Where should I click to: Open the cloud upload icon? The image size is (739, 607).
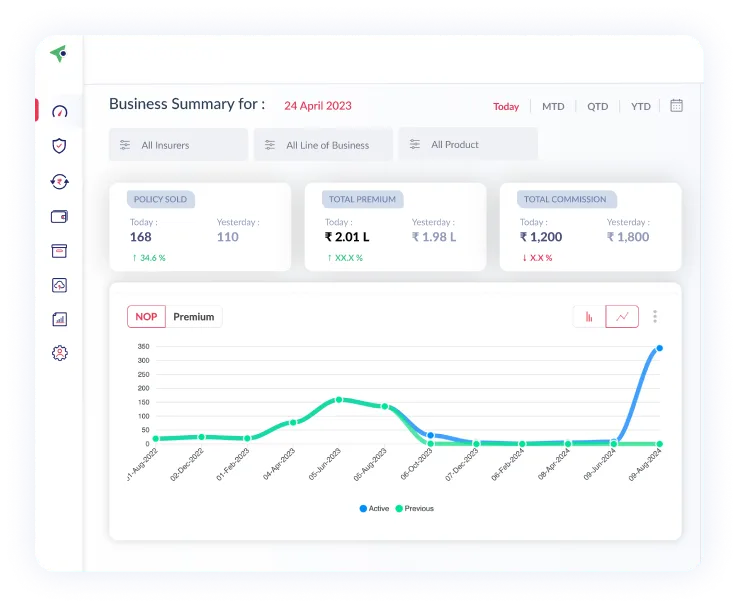tap(59, 285)
